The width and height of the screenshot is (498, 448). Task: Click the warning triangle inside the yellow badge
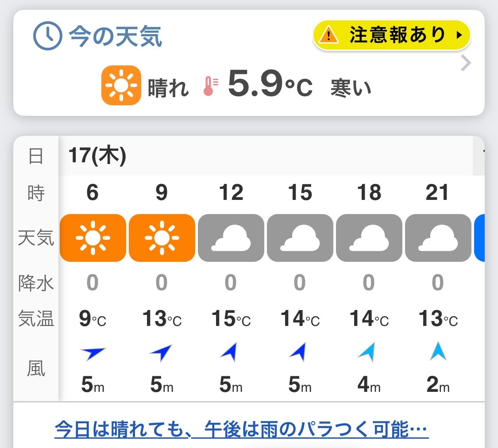[x=328, y=34]
